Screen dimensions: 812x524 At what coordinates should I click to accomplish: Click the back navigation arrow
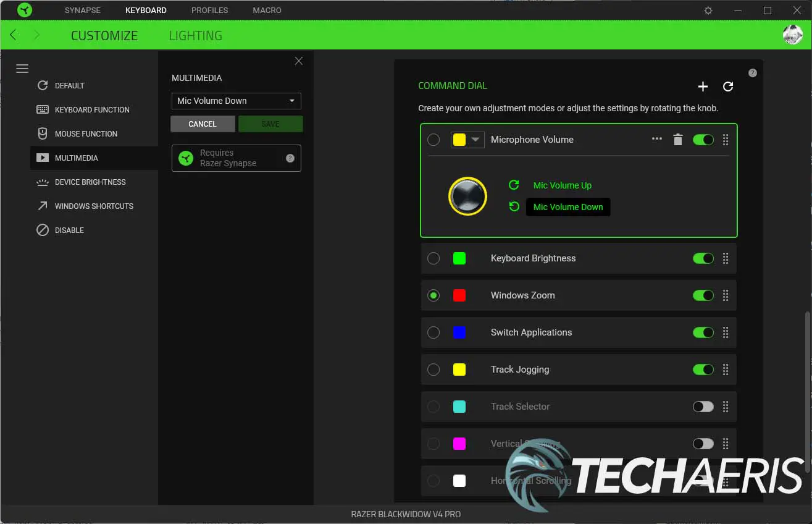[x=14, y=35]
